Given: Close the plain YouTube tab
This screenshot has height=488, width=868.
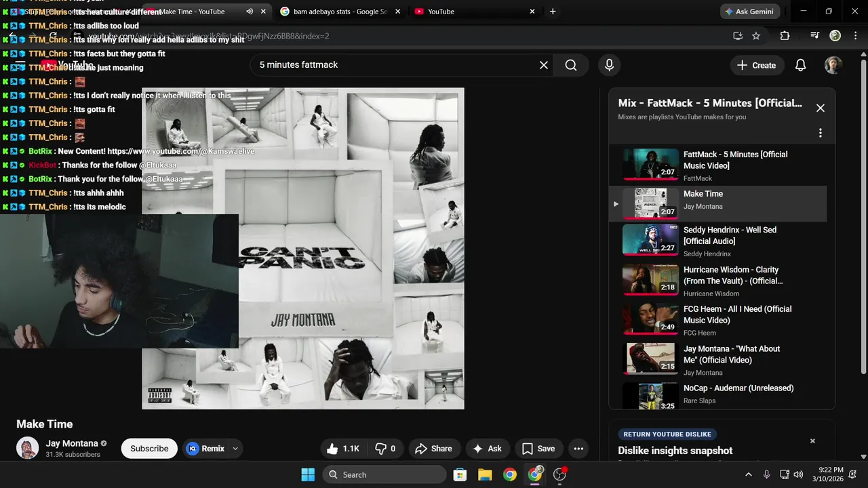Looking at the screenshot, I should 532,12.
